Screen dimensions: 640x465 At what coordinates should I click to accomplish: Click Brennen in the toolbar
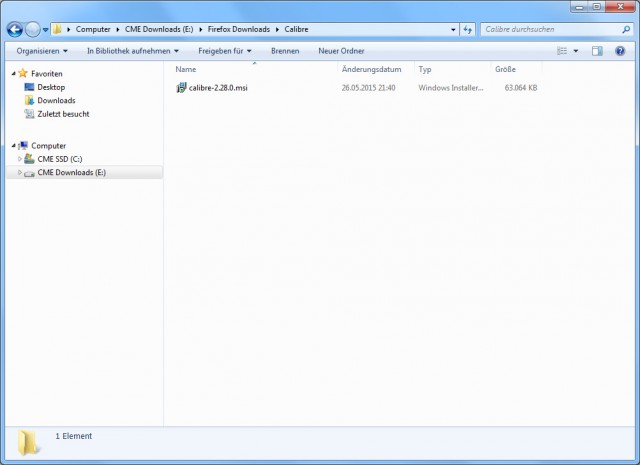click(x=285, y=51)
